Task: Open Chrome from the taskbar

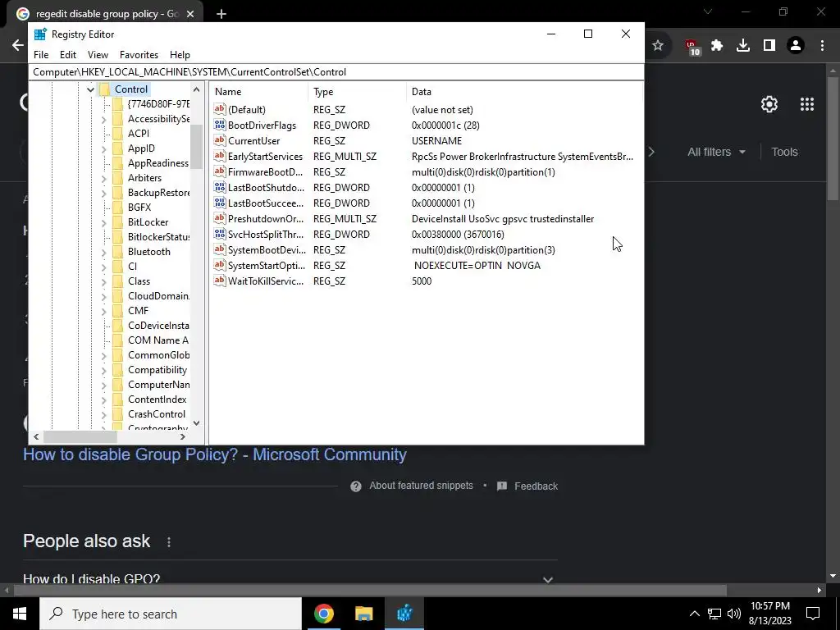Action: click(323, 614)
